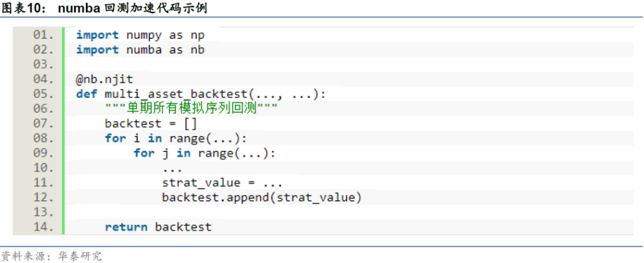The width and height of the screenshot is (644, 263).
Task: Click the source caption "资料来源: 华泰研究"
Action: click(51, 256)
